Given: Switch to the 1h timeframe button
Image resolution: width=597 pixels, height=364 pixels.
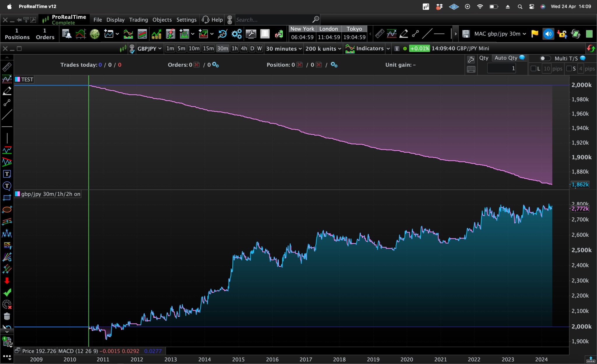Looking at the screenshot, I should 235,49.
